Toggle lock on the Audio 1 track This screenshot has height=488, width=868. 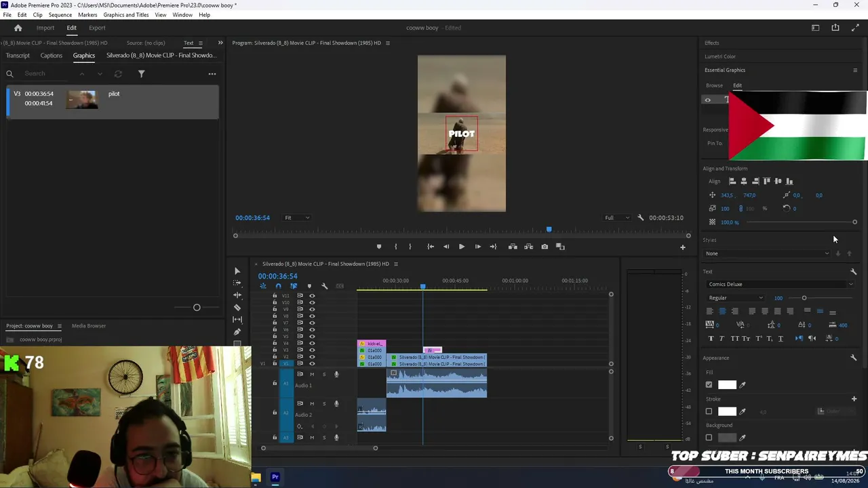click(275, 384)
